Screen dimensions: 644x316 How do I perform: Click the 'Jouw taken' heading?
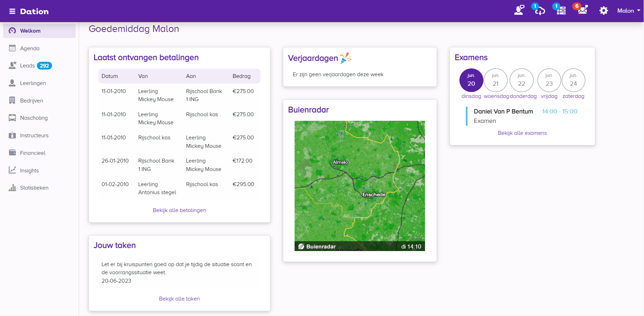115,245
